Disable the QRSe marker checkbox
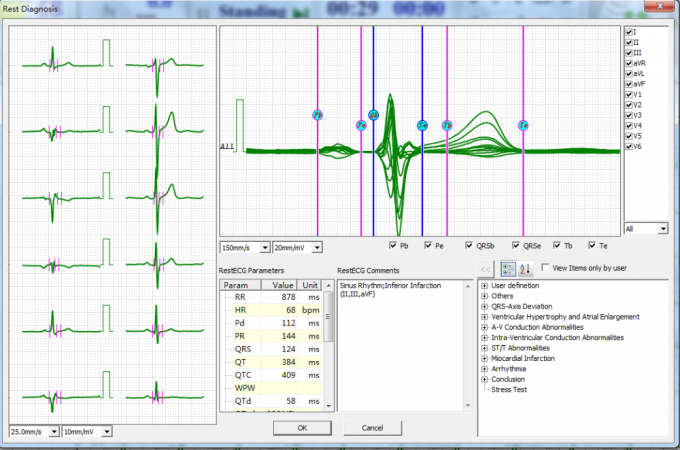This screenshot has width=680, height=450. click(x=516, y=245)
